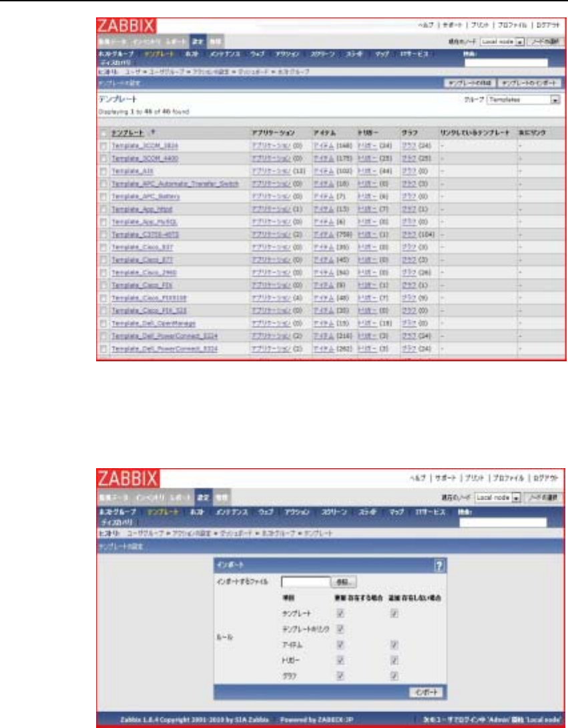
Task: Open アイテム link for Template_AIX row
Action: (324, 172)
